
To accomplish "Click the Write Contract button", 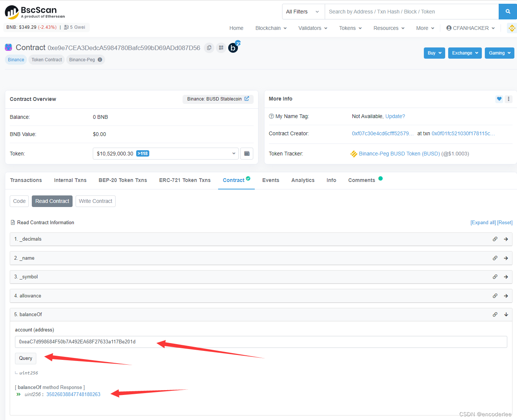I will point(95,201).
